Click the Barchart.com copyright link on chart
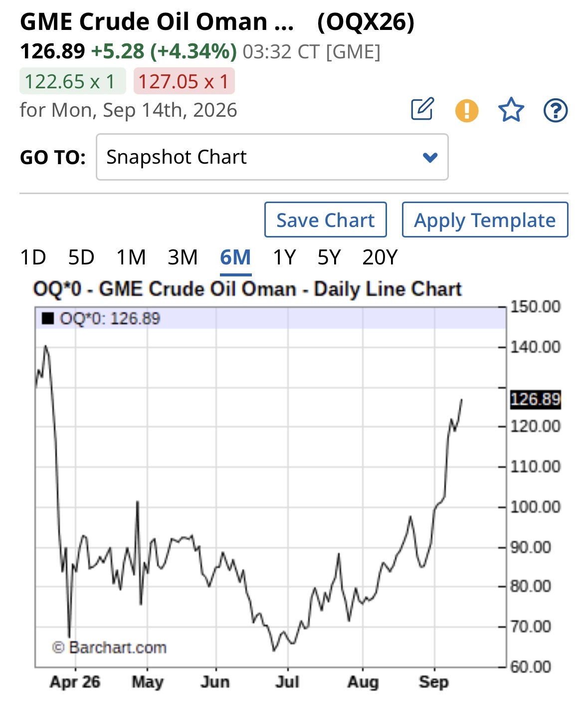This screenshot has height=706, width=588. point(109,648)
